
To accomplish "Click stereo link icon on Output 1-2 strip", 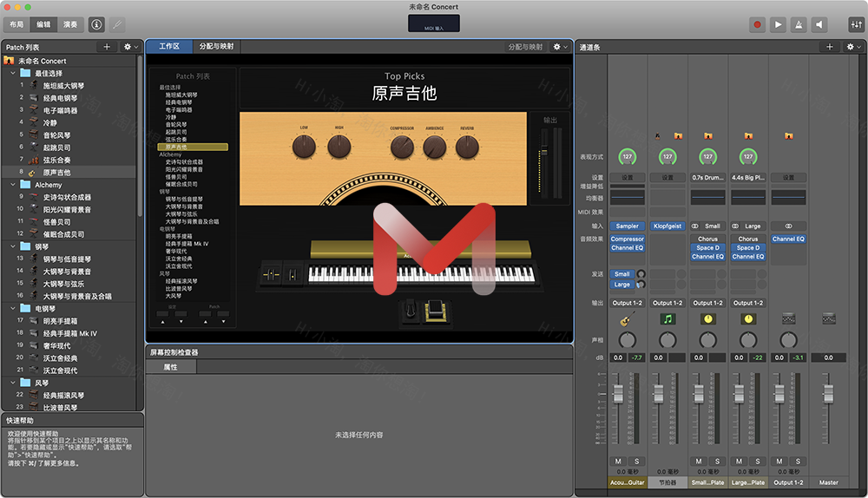I will (788, 226).
